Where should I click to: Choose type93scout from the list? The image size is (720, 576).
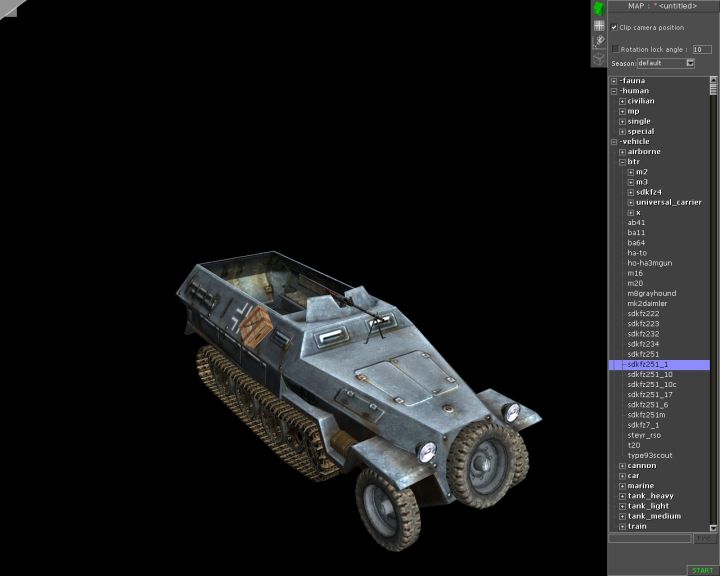coord(650,456)
